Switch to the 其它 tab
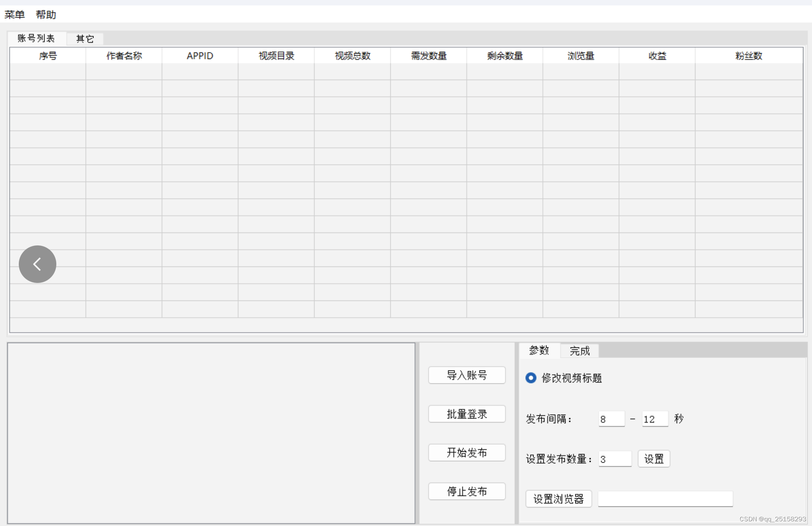 85,39
